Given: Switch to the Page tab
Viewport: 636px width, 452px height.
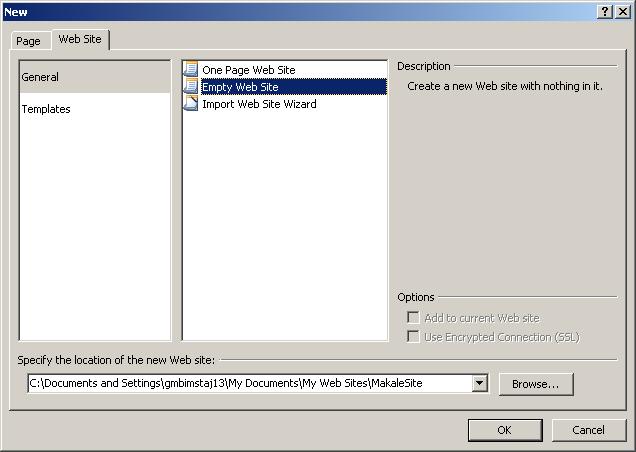Looking at the screenshot, I should (x=31, y=41).
